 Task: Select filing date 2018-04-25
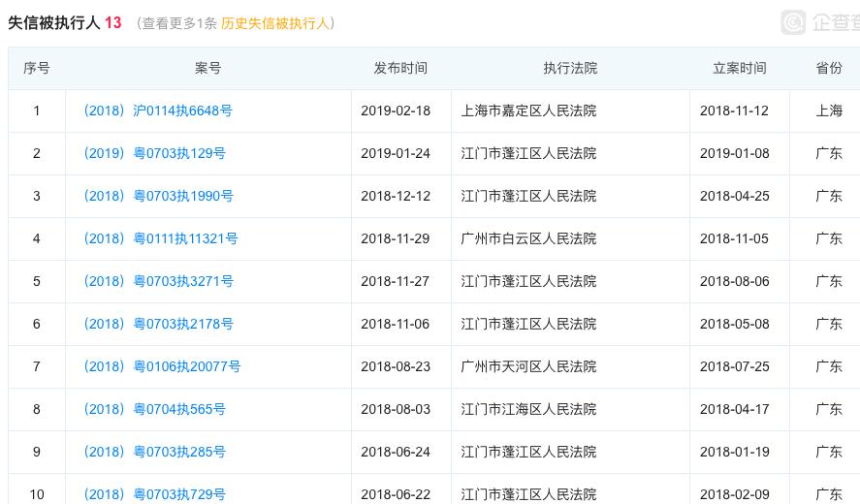[x=734, y=197]
